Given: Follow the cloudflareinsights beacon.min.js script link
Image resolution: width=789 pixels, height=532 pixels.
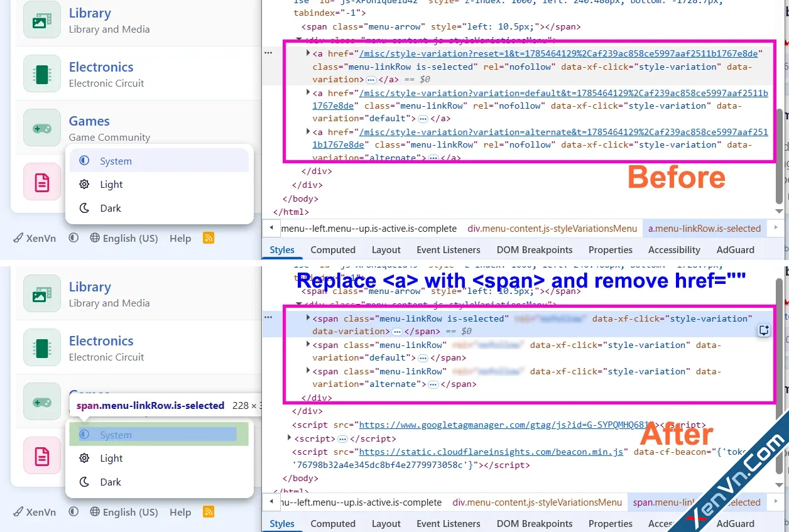Looking at the screenshot, I should 491,452.
